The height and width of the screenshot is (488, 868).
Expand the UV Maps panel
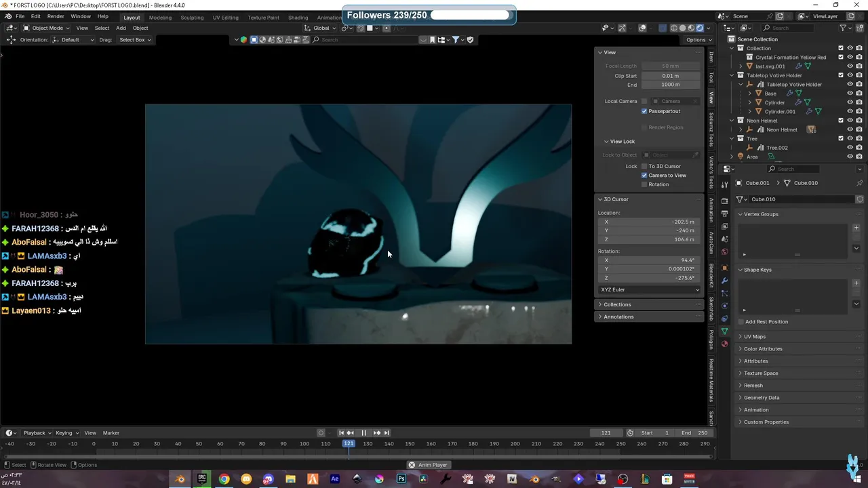755,337
